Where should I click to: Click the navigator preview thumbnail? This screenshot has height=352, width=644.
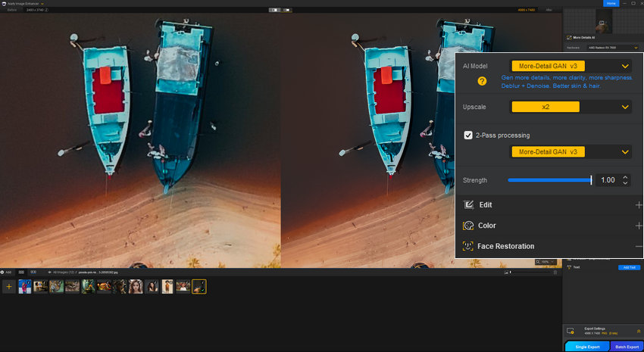coord(604,20)
